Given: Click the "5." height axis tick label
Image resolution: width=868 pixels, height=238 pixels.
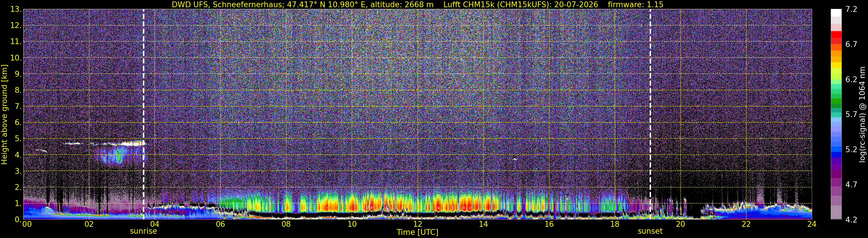Looking at the screenshot, I should (x=18, y=139).
